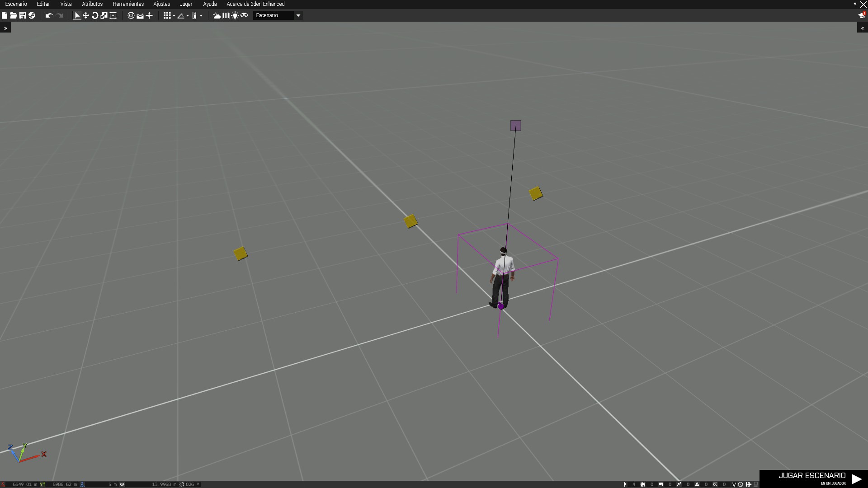Toggle the map globe icon
Screen dimensions: 868x488
pos(131,15)
